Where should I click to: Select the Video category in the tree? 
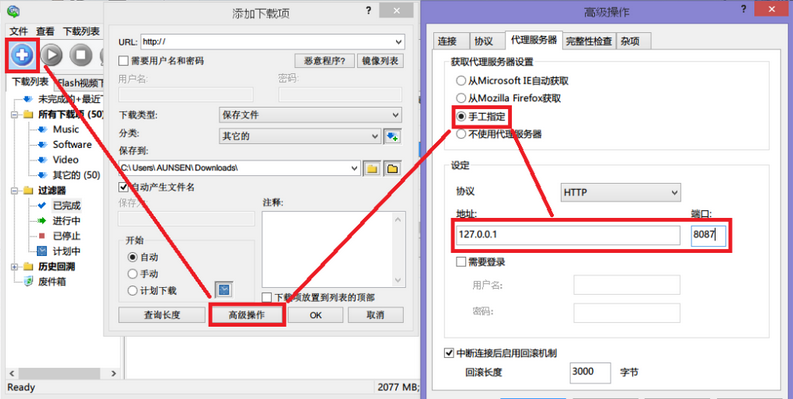(x=66, y=160)
